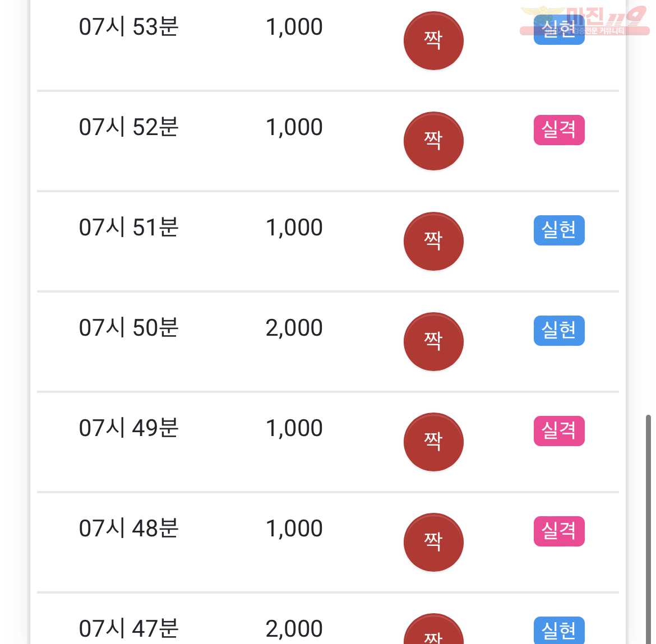Click the red 짝 circle in 07시 52분 row

[x=433, y=141]
